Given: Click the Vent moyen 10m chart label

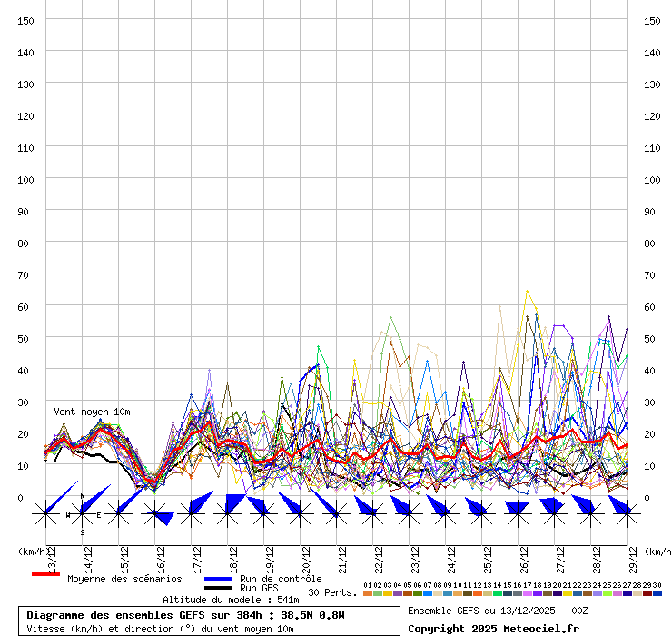Looking at the screenshot, I should (92, 412).
